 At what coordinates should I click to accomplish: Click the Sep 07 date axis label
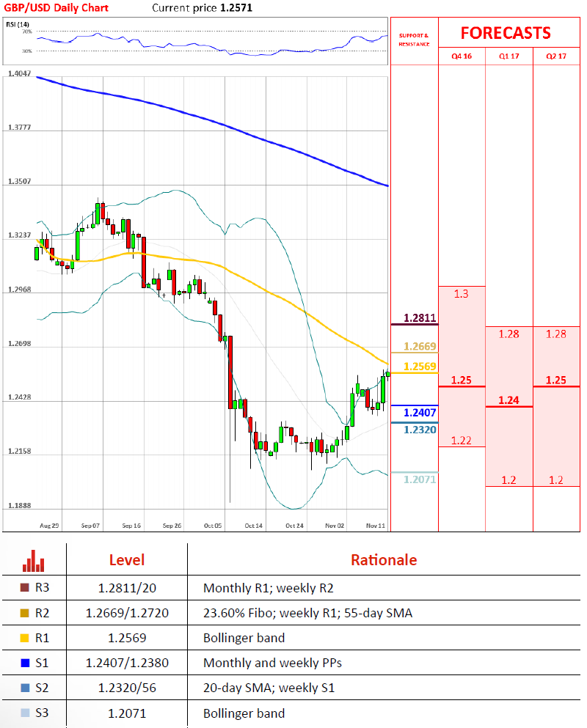[x=90, y=526]
